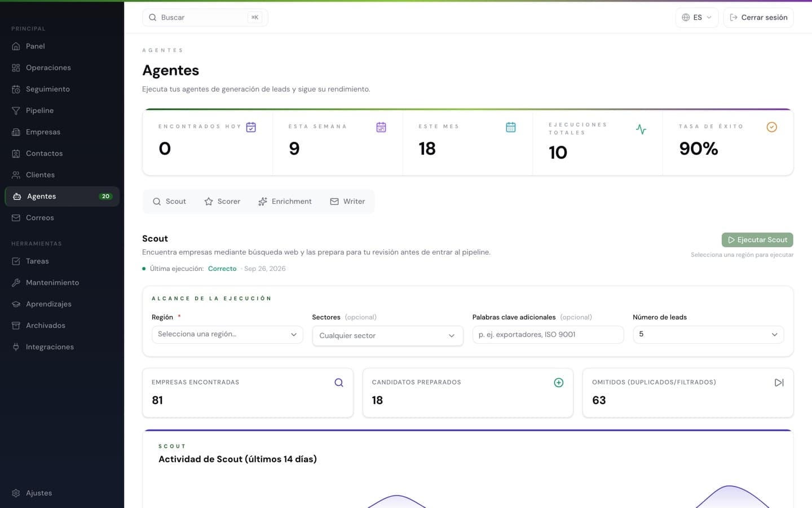Click the Este mes calendar icon

pyautogui.click(x=511, y=128)
